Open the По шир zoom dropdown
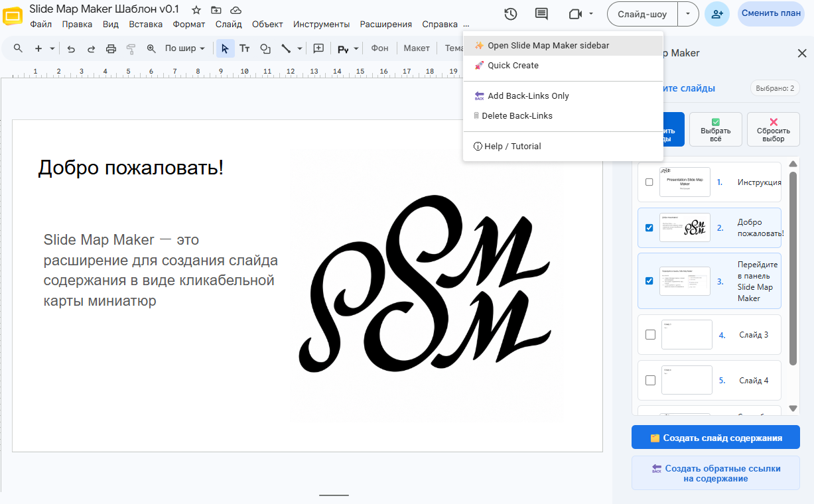This screenshot has height=504, width=814. [185, 48]
